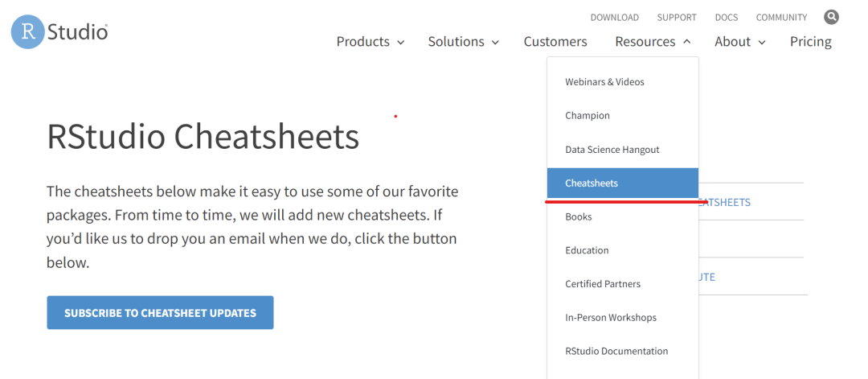The width and height of the screenshot is (868, 379).
Task: Open the search magnifier icon
Action: tap(831, 17)
